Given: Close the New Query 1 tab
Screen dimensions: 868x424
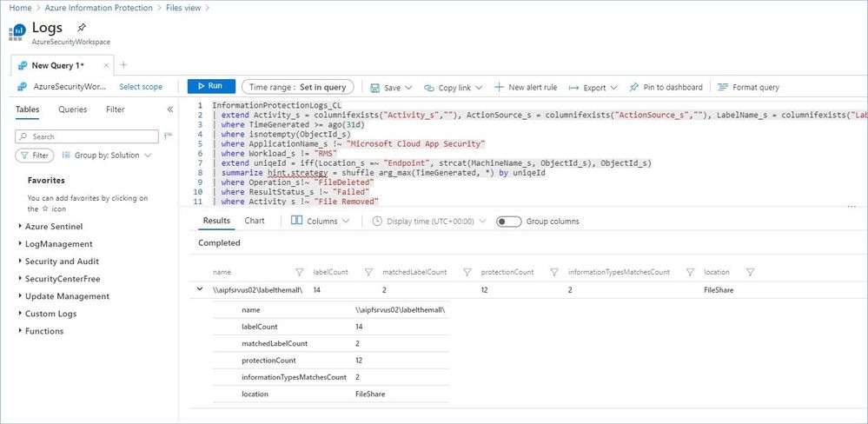Looking at the screenshot, I should (x=106, y=65).
